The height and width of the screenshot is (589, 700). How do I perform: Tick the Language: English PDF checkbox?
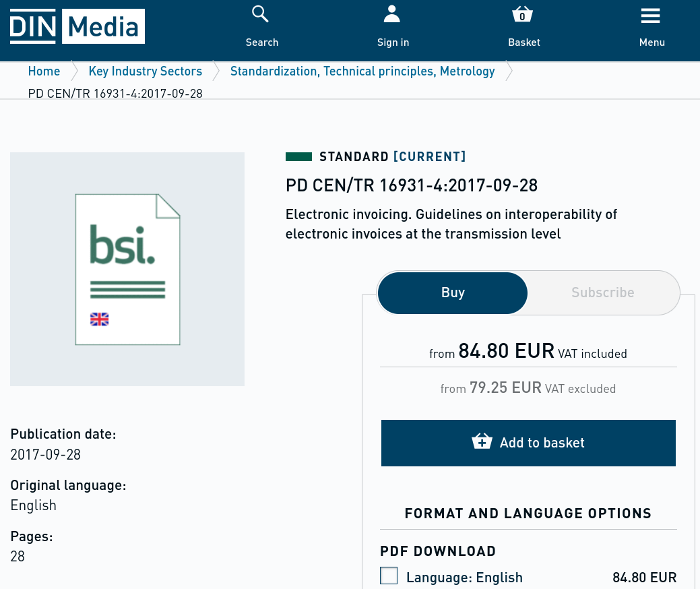click(x=389, y=576)
